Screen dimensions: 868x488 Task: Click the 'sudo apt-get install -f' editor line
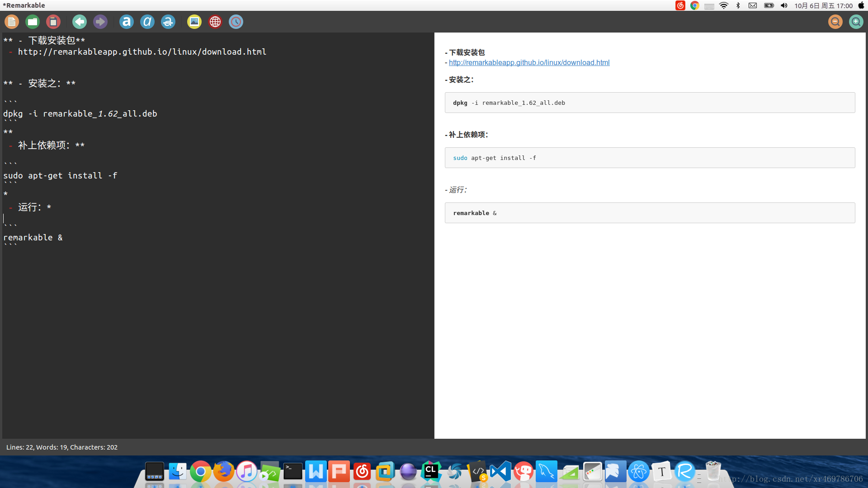coord(60,176)
